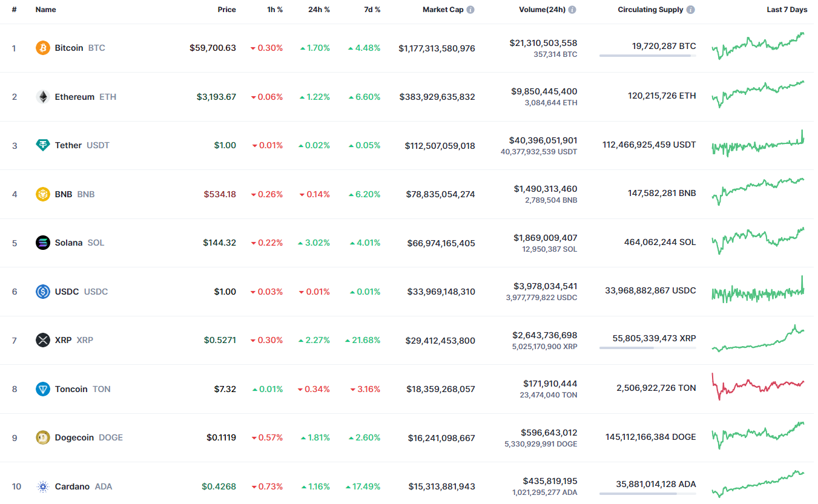Open the Cardano ADA coin page
The width and height of the screenshot is (818, 504).
click(x=72, y=486)
